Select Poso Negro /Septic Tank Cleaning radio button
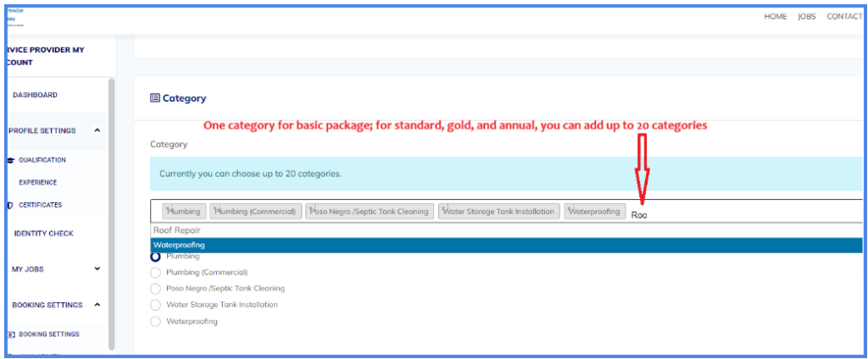The width and height of the screenshot is (868, 359). tap(156, 289)
